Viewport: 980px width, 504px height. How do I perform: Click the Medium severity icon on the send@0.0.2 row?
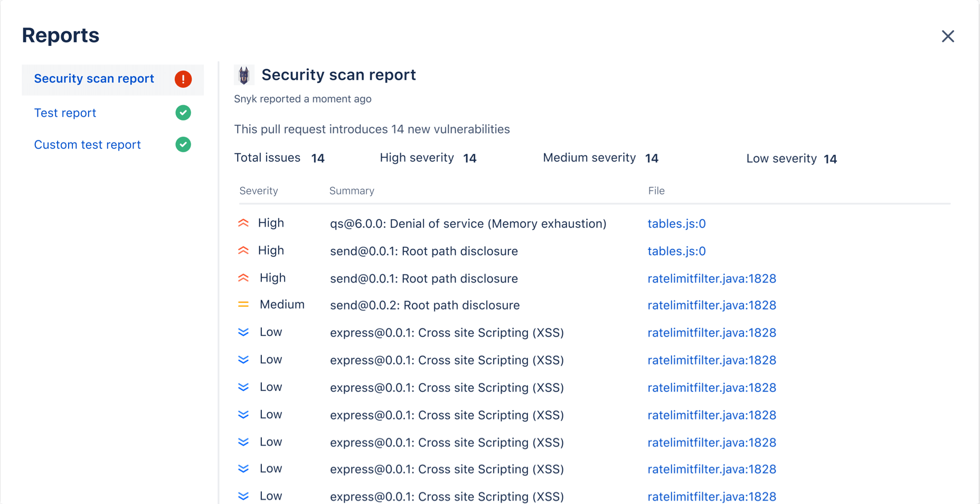tap(243, 304)
